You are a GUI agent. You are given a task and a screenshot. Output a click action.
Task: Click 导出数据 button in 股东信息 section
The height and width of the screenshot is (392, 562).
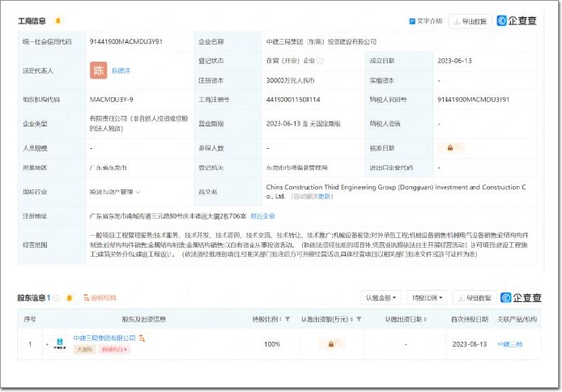475,297
